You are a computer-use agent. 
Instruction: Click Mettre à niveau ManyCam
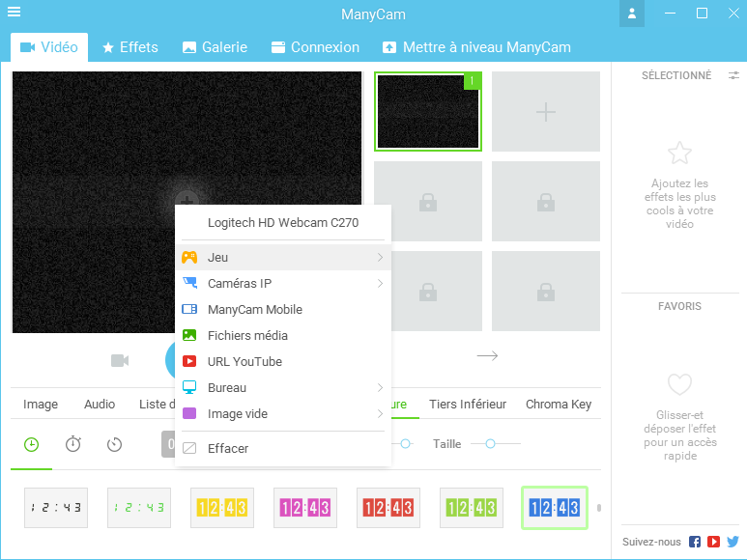click(x=476, y=47)
